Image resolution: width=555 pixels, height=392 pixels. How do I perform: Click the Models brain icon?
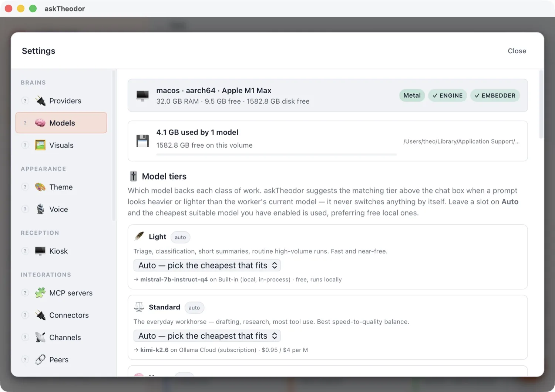40,123
